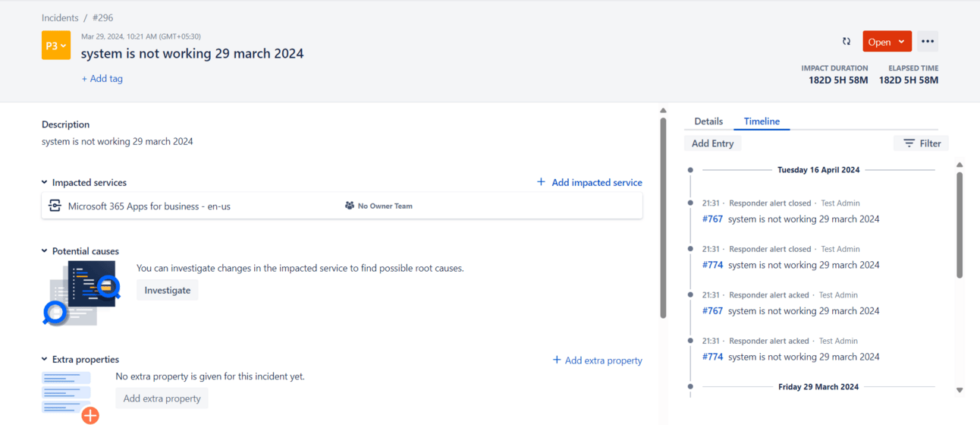Select the Timeline tab
This screenshot has height=425, width=980.
coord(762,121)
